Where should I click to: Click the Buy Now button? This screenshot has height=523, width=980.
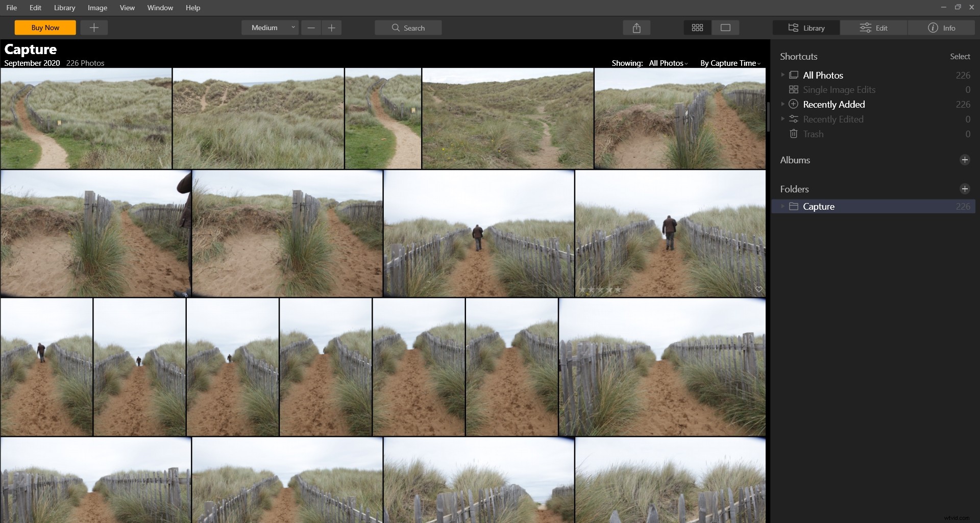45,28
